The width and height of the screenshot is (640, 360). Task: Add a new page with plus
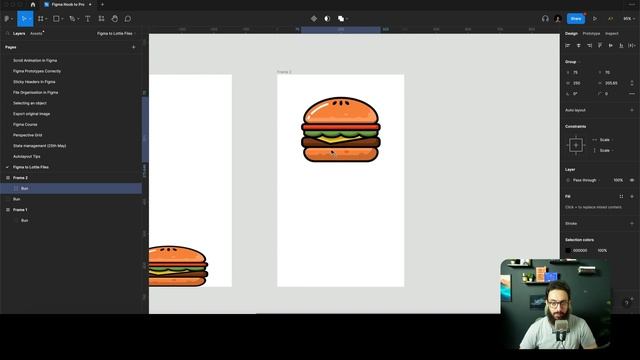point(133,47)
